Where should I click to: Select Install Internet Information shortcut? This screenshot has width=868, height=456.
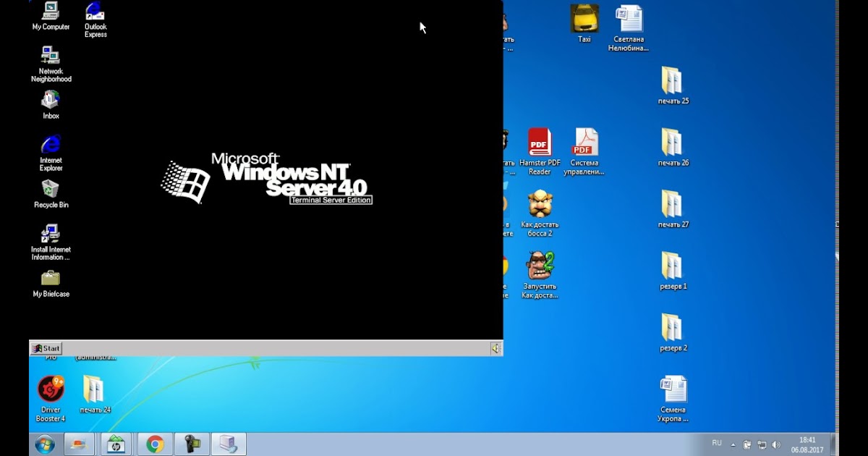[x=51, y=242]
